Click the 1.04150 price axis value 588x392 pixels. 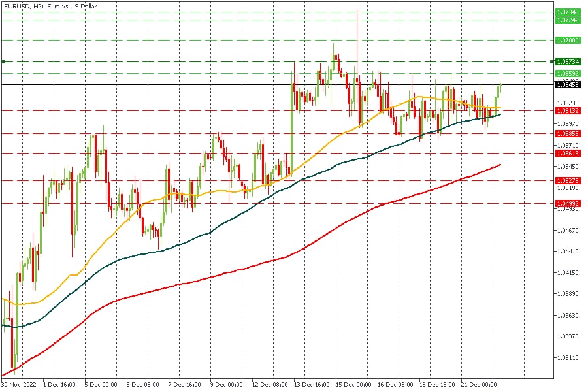tap(568, 272)
